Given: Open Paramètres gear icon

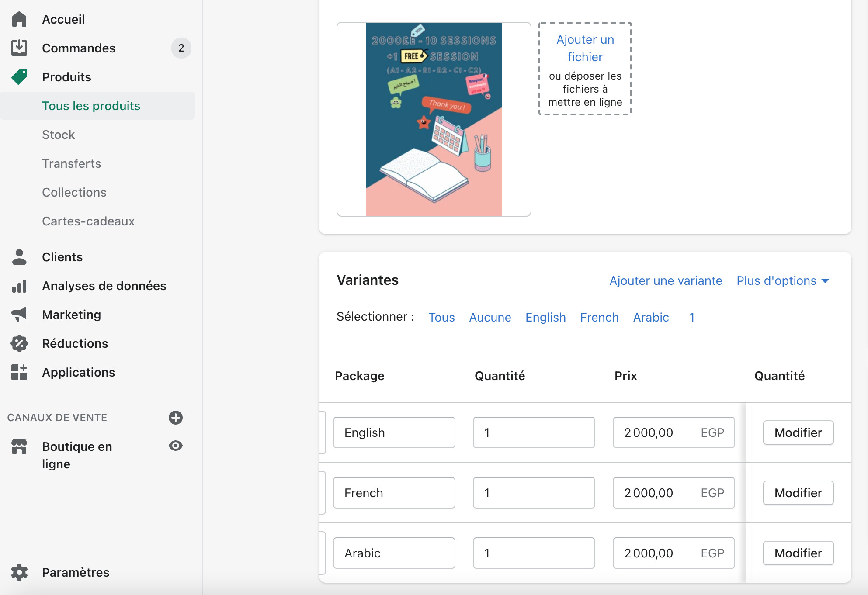Looking at the screenshot, I should click(x=19, y=572).
